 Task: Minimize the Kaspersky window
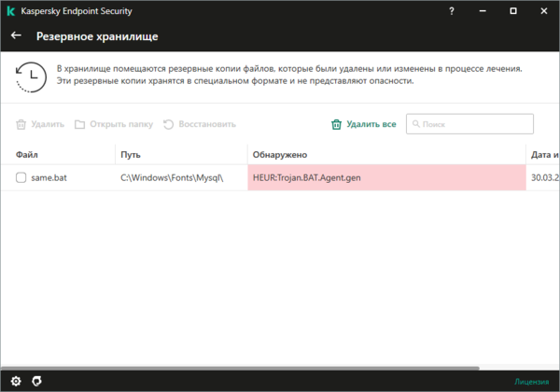483,11
